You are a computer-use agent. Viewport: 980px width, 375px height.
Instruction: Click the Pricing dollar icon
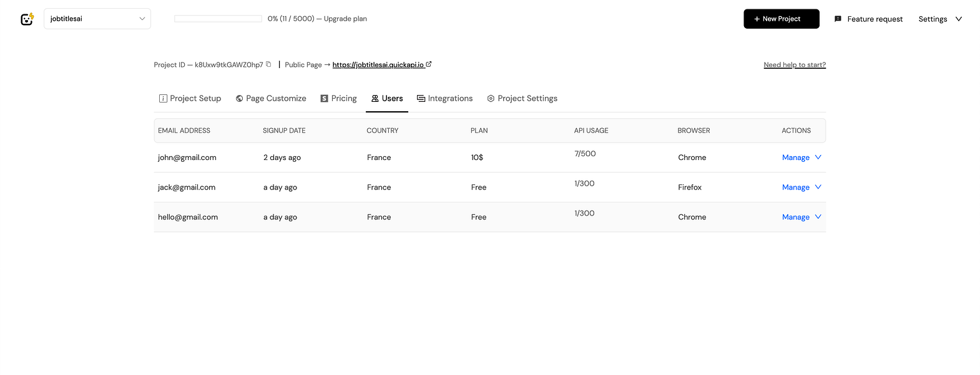[x=324, y=98]
